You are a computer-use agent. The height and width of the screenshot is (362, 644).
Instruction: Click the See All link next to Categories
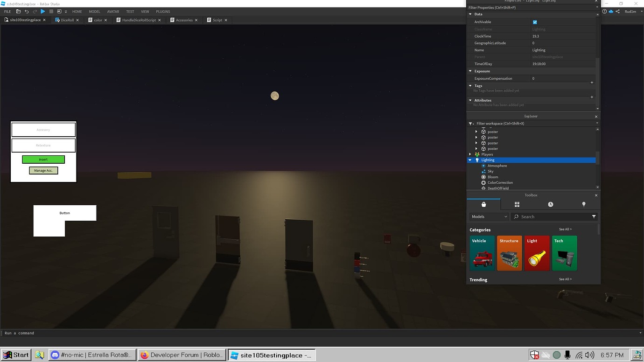[x=565, y=229]
